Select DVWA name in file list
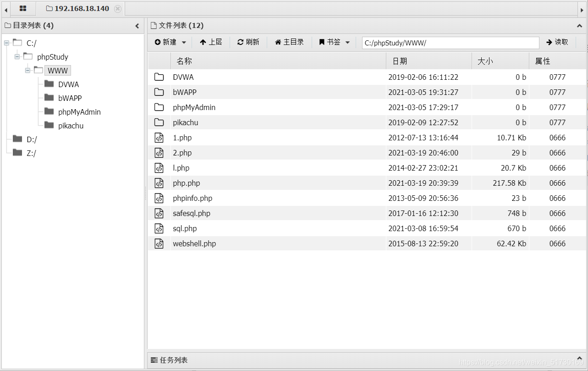Viewport: 588px width, 371px height. (x=183, y=77)
